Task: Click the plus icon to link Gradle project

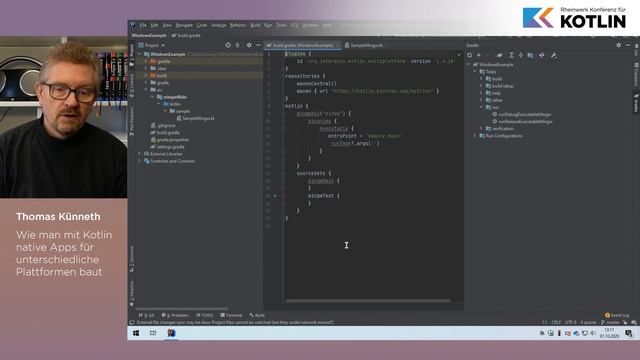Action: point(479,55)
